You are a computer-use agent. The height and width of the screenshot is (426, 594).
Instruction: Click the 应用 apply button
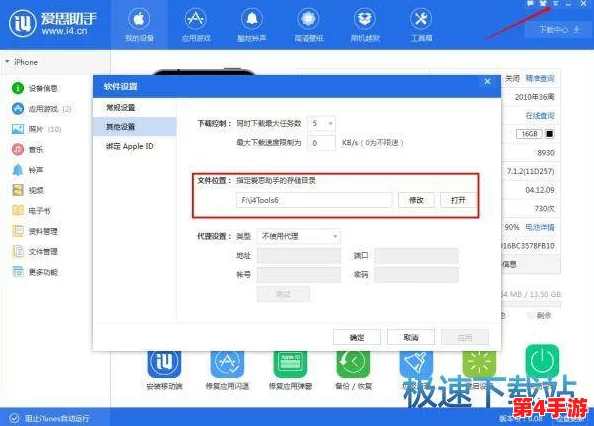click(465, 337)
